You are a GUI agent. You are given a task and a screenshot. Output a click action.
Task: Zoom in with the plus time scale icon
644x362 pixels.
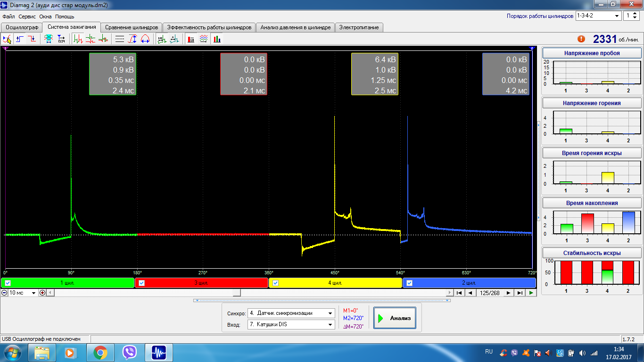pyautogui.click(x=42, y=293)
